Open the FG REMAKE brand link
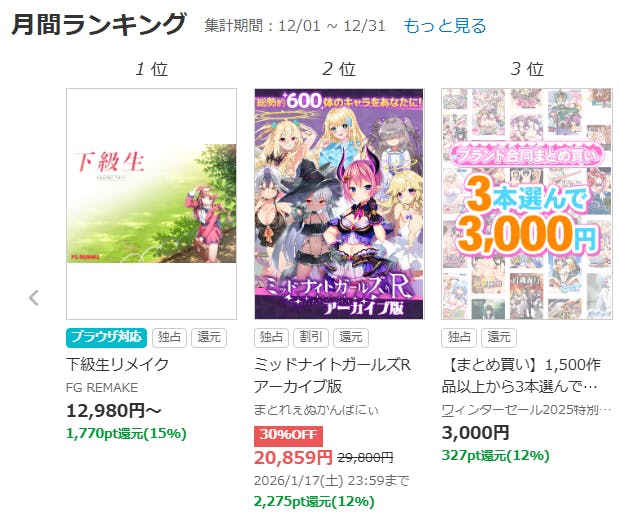The width and height of the screenshot is (620, 528). 102,388
